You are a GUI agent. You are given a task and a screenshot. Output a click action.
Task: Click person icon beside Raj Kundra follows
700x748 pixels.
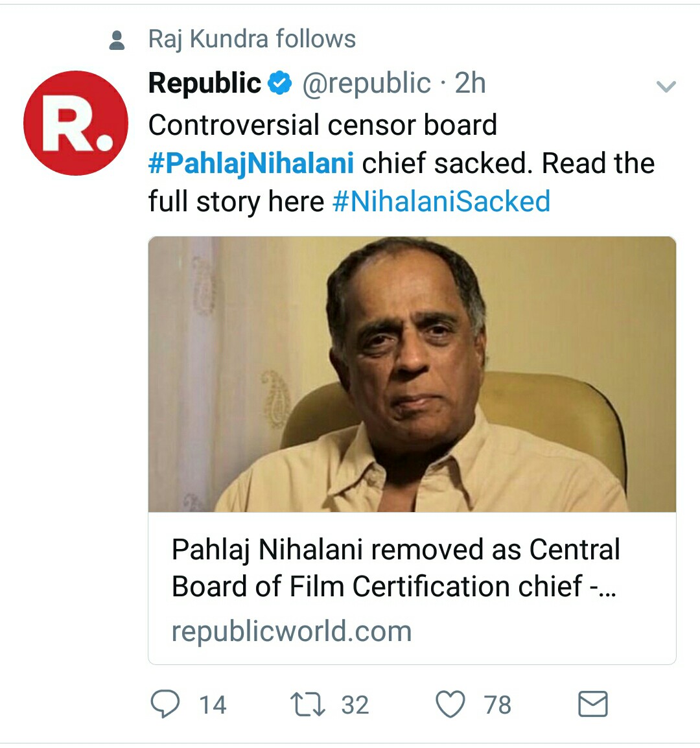117,40
